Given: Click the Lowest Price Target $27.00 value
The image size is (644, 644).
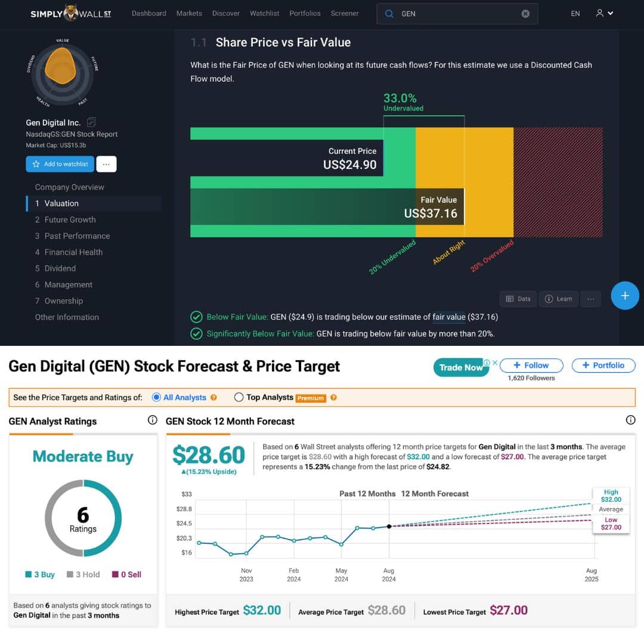Looking at the screenshot, I should pyautogui.click(x=509, y=611).
